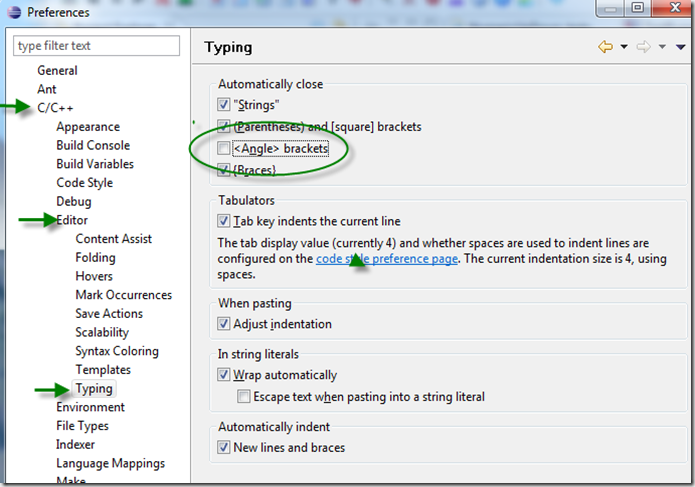Image resolution: width=695 pixels, height=487 pixels.
Task: Uncheck the "Strings" auto-close checkbox
Action: pyautogui.click(x=223, y=105)
